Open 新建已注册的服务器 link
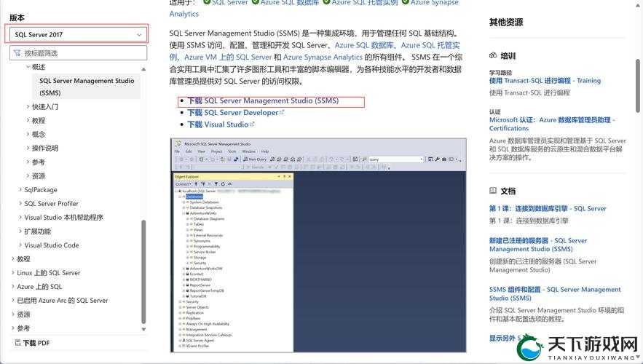643x364 pixels. tap(538, 245)
